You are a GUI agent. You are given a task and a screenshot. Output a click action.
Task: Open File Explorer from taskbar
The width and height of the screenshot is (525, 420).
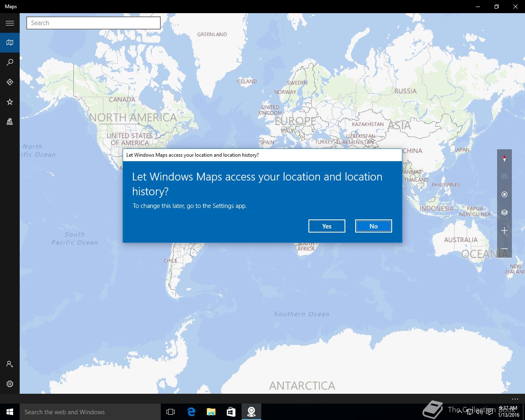click(x=211, y=412)
